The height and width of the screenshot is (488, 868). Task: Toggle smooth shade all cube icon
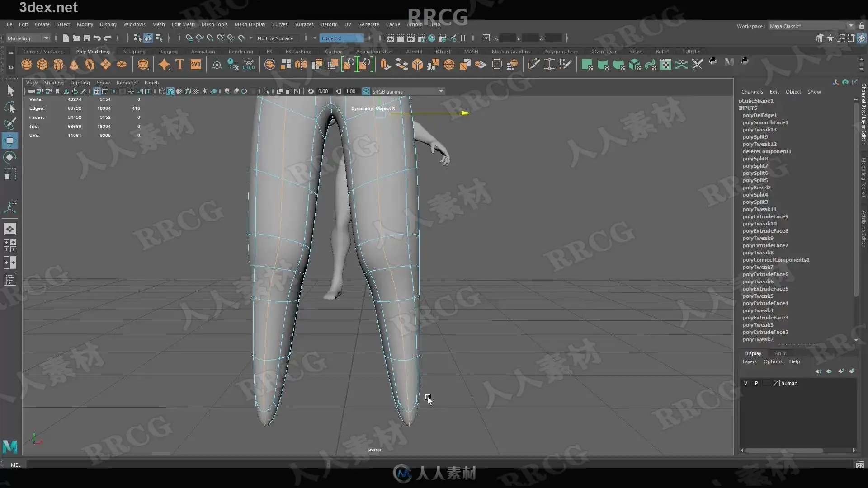[x=170, y=91]
